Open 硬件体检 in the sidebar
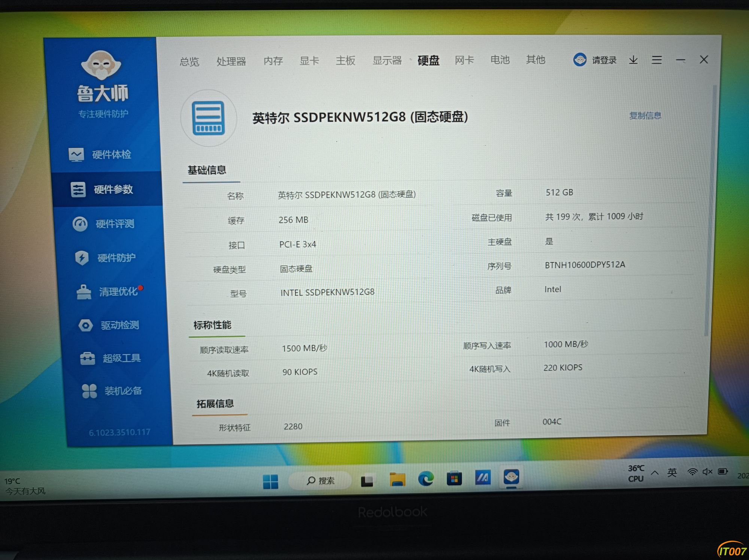Viewport: 749px width, 560px height. pyautogui.click(x=100, y=155)
